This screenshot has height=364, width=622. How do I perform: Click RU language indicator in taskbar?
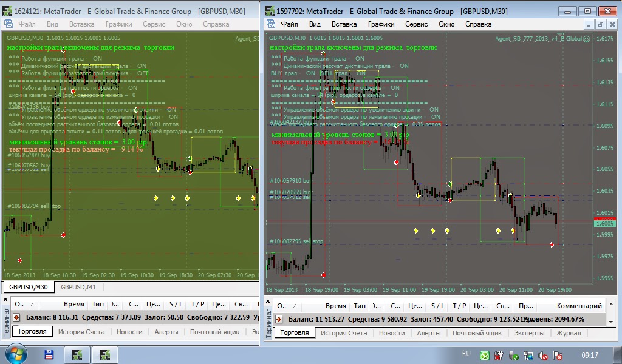466,354
